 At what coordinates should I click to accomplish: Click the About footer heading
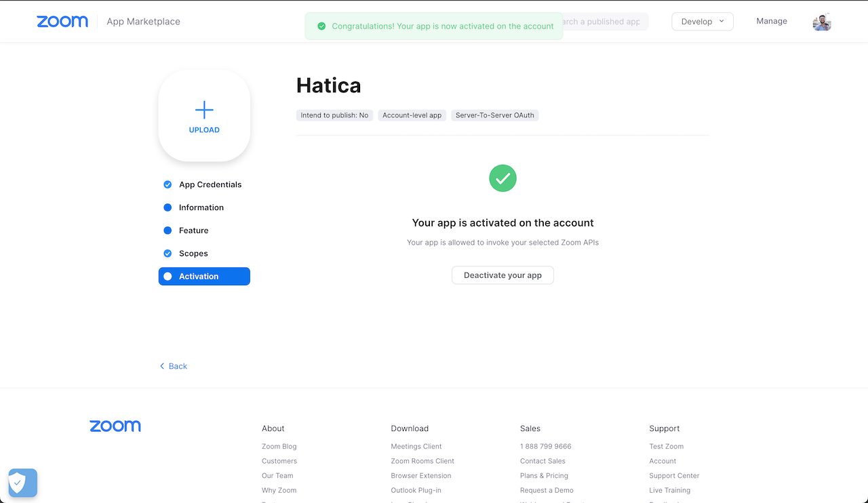click(273, 428)
